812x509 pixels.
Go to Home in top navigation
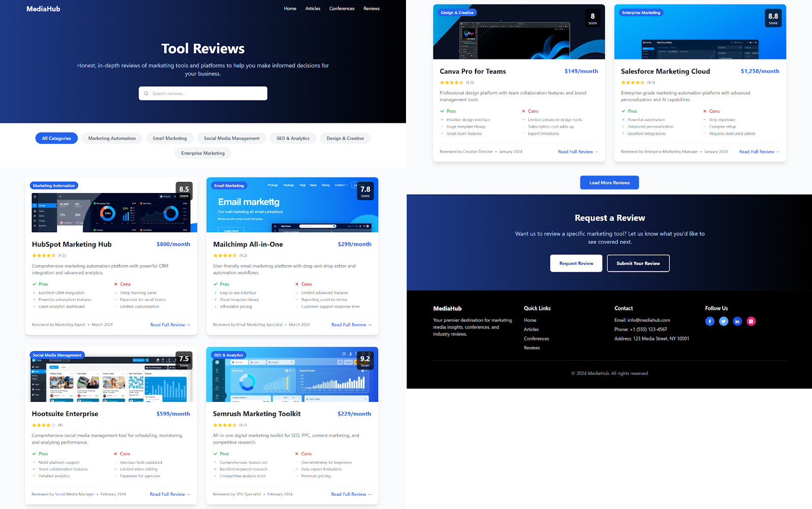coord(290,9)
